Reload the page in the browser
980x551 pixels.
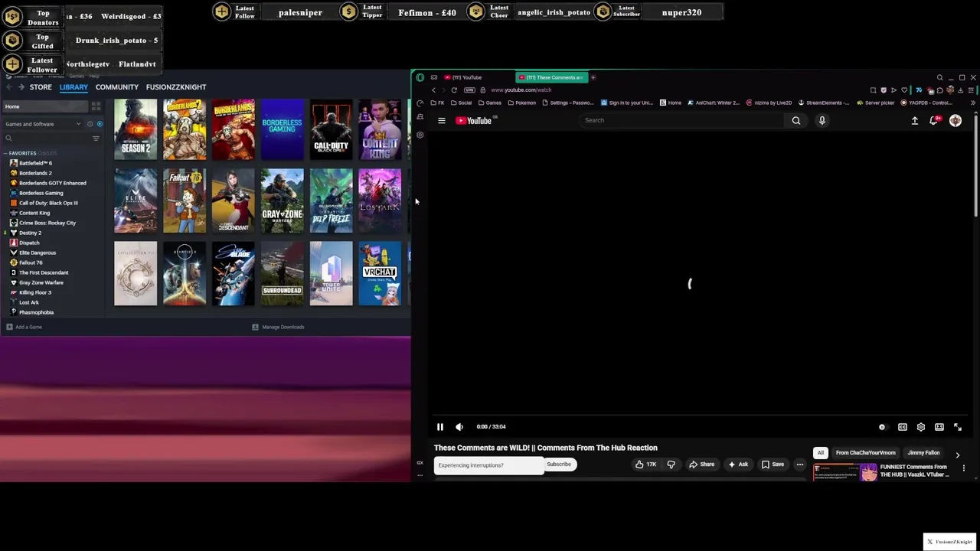click(x=454, y=90)
